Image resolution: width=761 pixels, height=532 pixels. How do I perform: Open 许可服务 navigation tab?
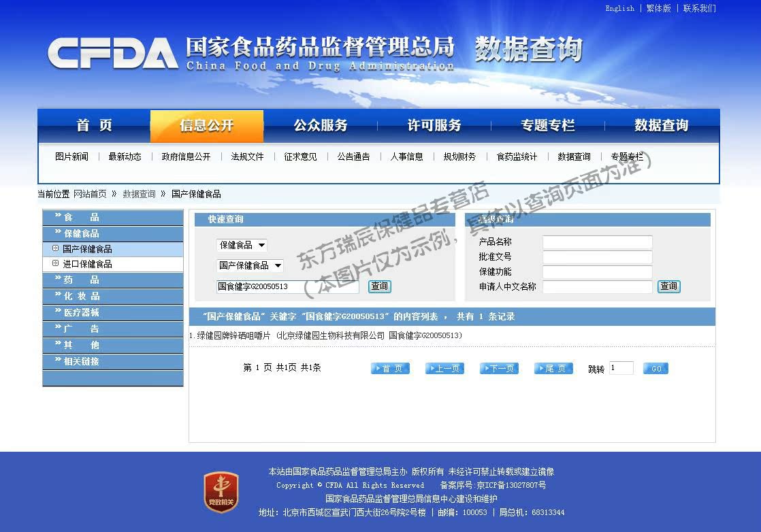tap(434, 126)
